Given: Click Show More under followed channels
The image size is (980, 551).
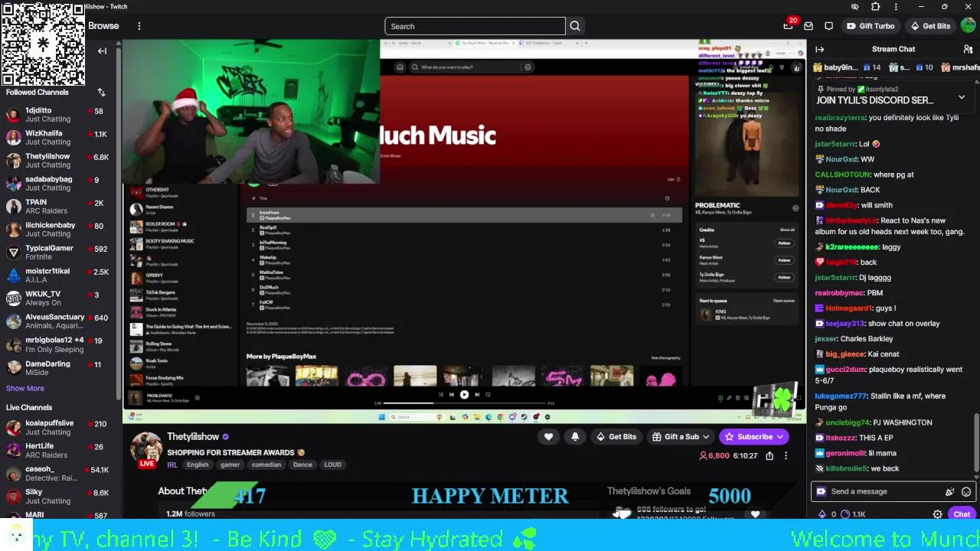Looking at the screenshot, I should click(25, 388).
